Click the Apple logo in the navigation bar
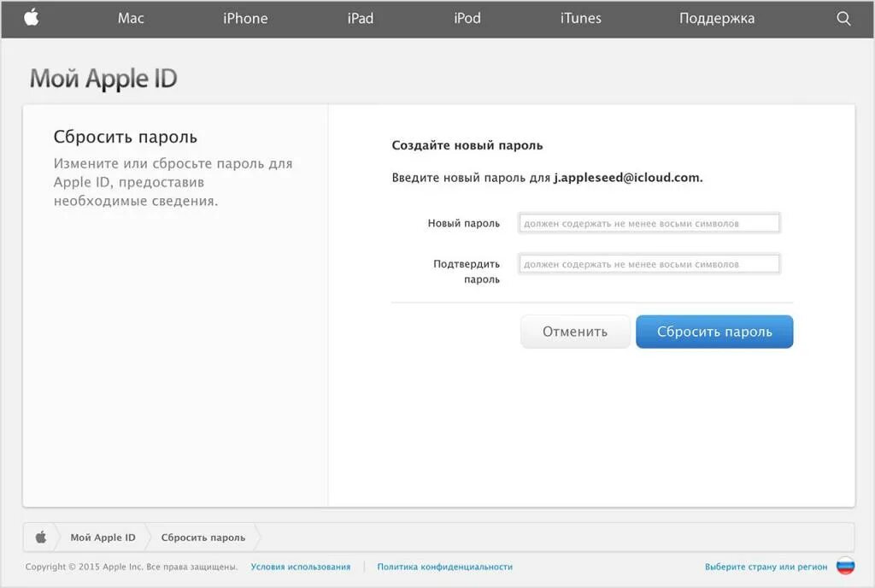 32,17
